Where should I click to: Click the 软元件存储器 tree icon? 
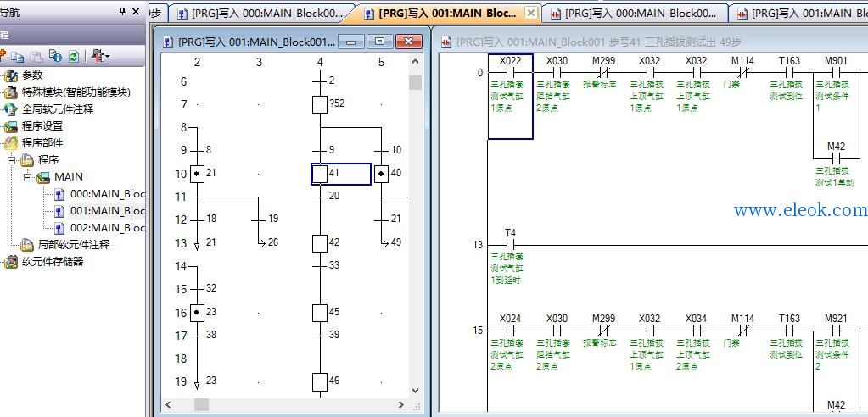point(11,262)
